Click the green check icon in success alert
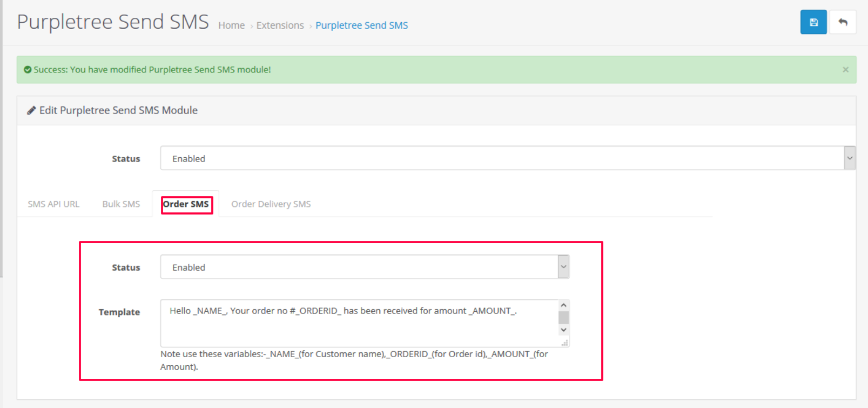868x408 pixels. 28,70
